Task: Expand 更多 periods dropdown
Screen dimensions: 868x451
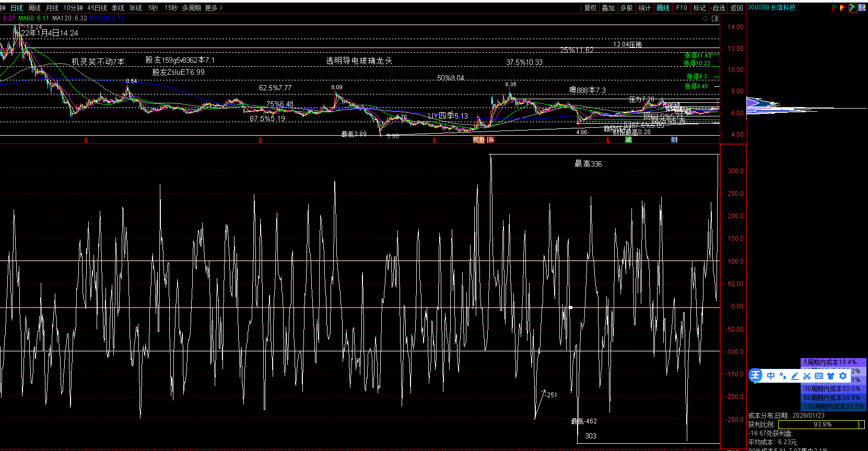Action: pos(214,8)
